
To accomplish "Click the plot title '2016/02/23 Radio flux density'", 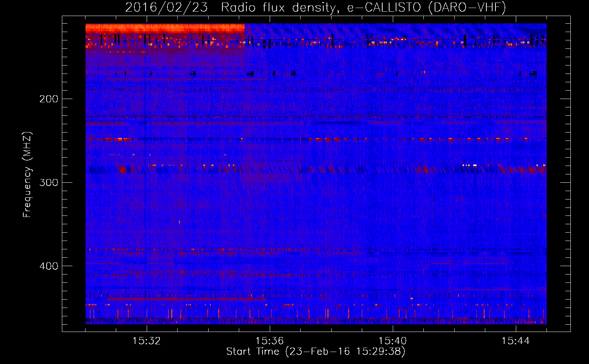I will click(316, 7).
